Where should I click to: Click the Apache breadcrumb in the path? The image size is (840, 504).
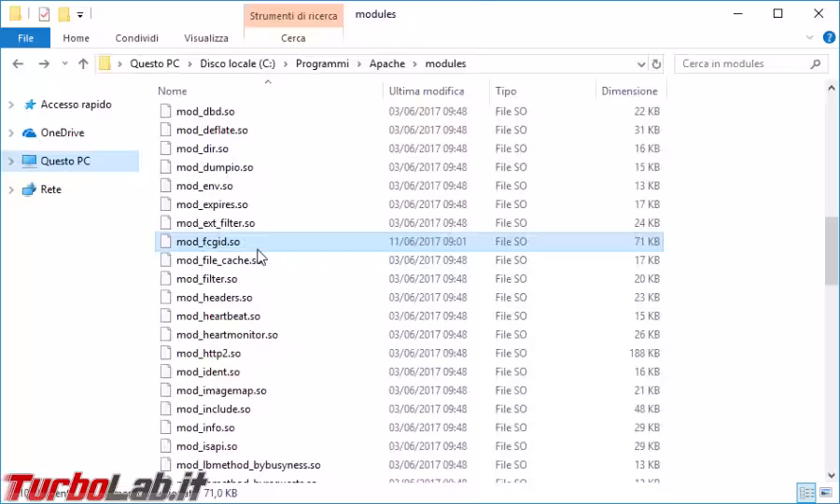click(386, 64)
